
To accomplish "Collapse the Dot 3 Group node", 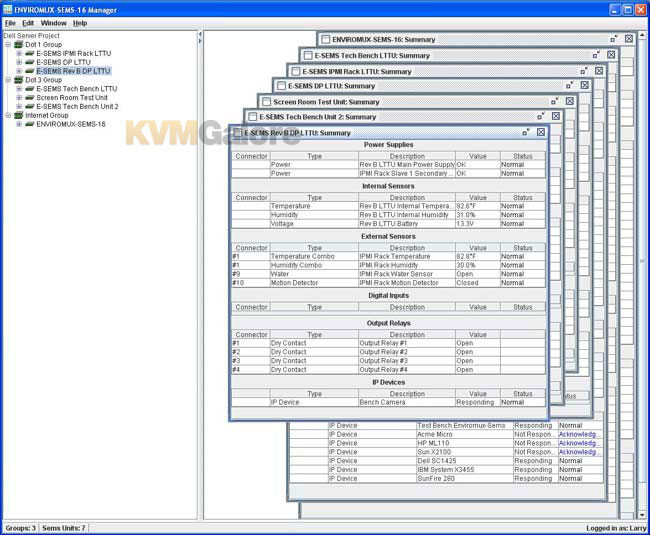I will [x=8, y=80].
